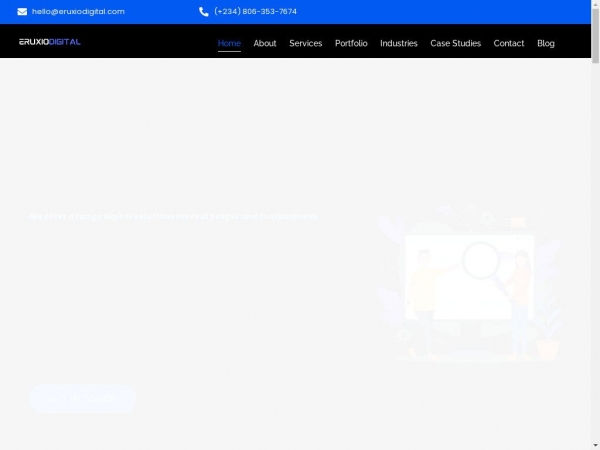Click the envelope icon in top bar
600x450 pixels.
[x=23, y=12]
